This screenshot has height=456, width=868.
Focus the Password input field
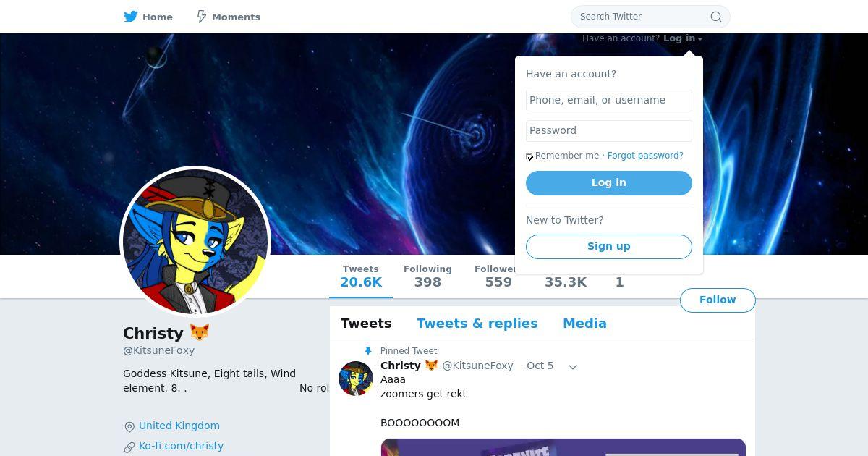(609, 131)
